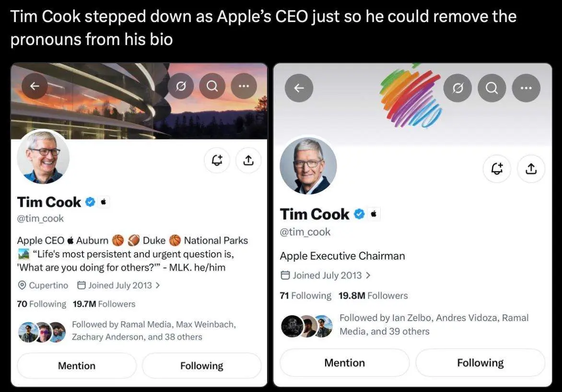Click the Apple affiliation badge beside left name

point(104,202)
